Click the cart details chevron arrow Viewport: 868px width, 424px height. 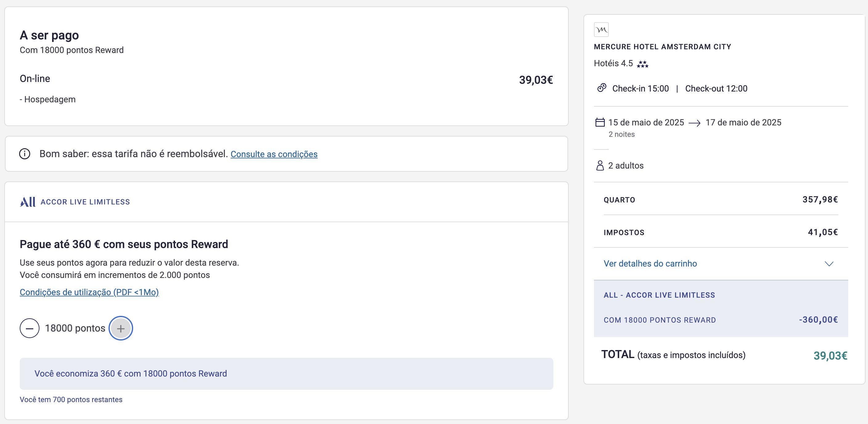tap(829, 264)
